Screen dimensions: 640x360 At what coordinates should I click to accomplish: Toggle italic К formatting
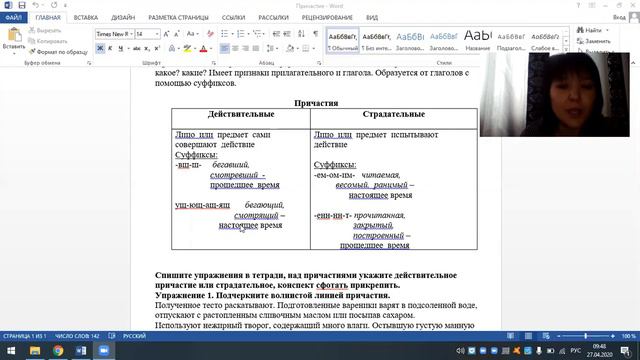click(x=110, y=49)
